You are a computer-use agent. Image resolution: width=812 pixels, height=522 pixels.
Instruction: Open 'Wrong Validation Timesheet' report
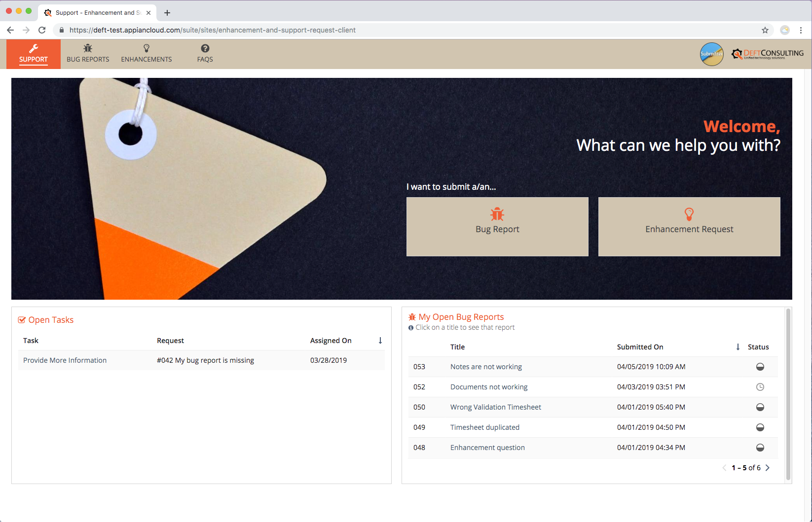496,407
